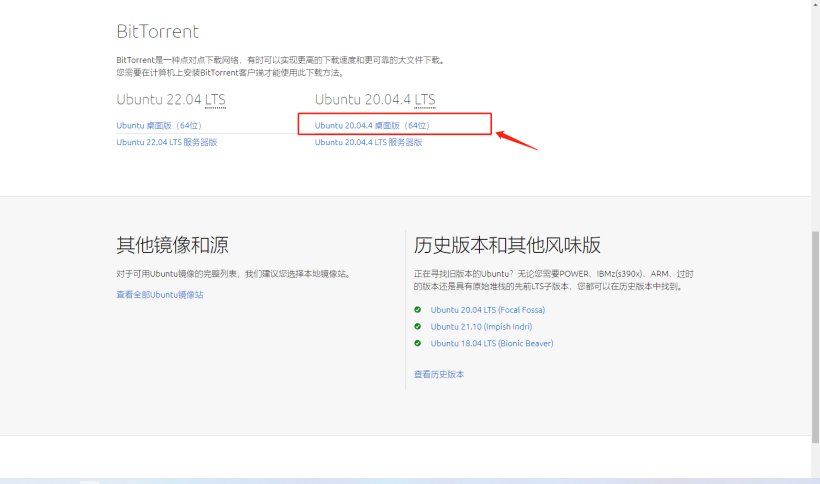Click the red annotation arrow
Screen dimensions: 820x484
pos(516,139)
